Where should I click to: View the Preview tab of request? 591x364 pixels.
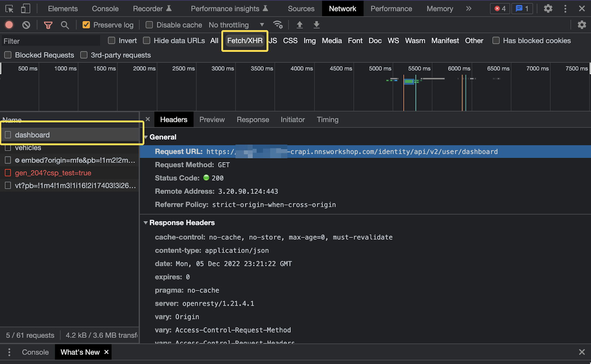point(212,120)
